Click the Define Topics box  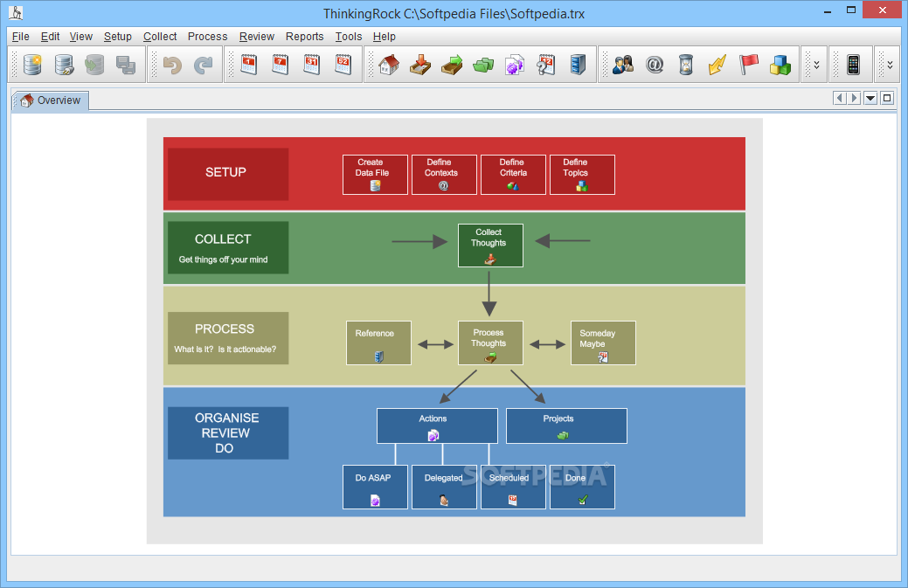click(x=582, y=174)
